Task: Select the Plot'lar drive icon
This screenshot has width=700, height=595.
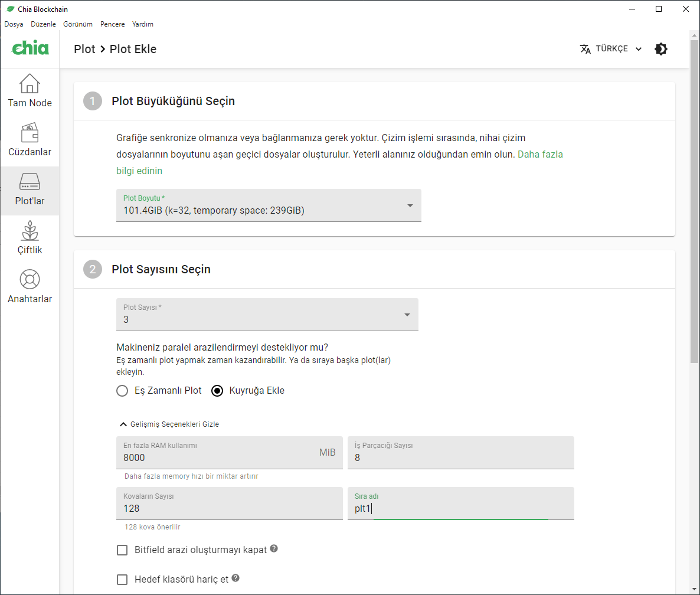Action: [x=30, y=182]
